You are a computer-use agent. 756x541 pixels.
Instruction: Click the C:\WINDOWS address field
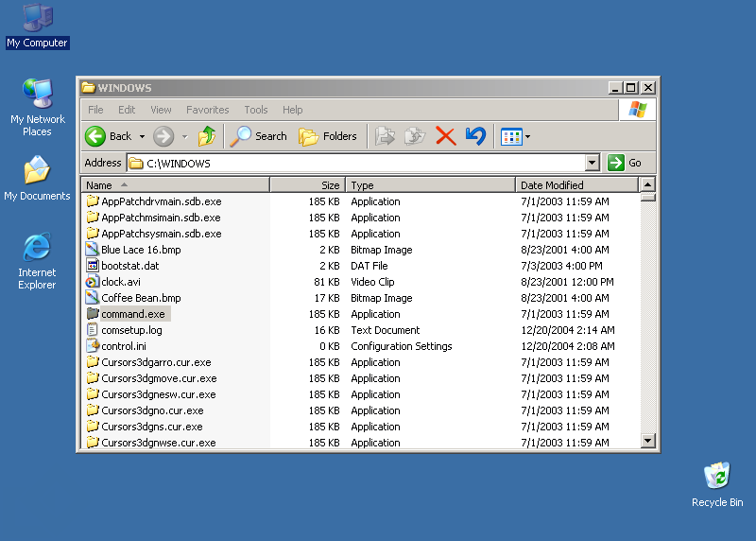click(356, 163)
